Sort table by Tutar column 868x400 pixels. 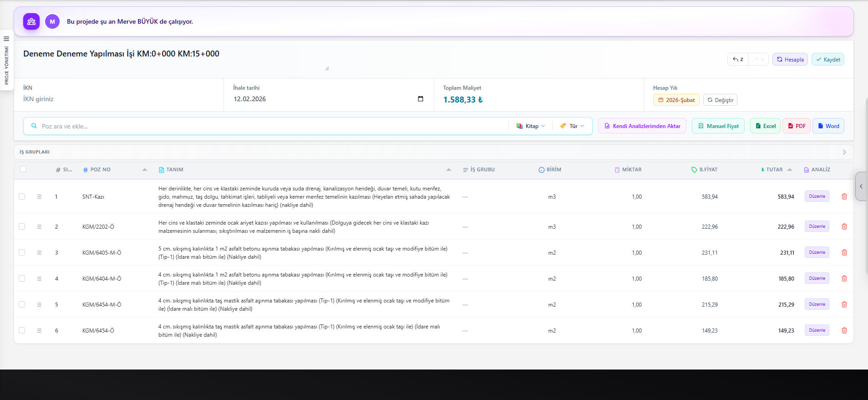pyautogui.click(x=789, y=169)
